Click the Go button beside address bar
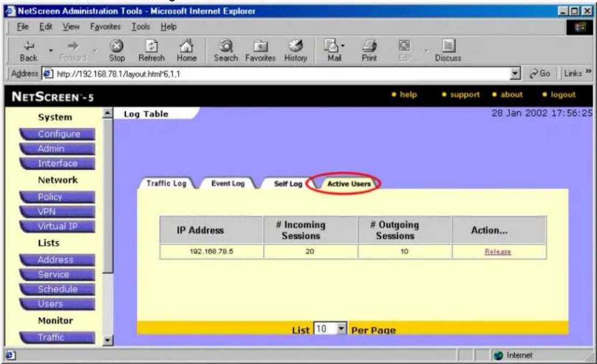The image size is (597, 364). [540, 74]
